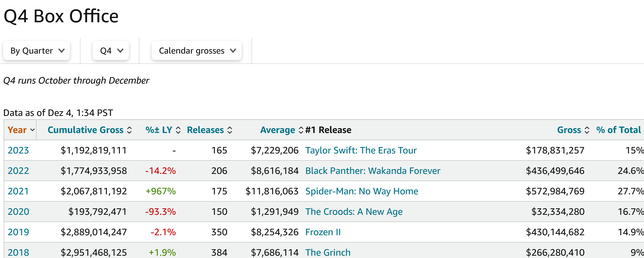The height and width of the screenshot is (258, 644).
Task: Expand the Q4 quarter selector
Action: (x=111, y=51)
